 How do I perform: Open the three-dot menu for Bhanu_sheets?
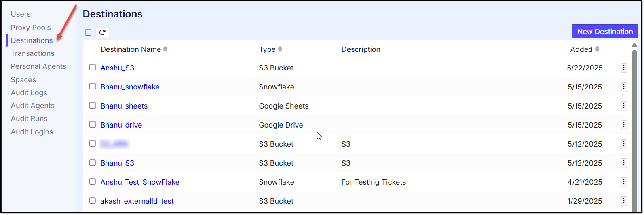click(x=623, y=106)
